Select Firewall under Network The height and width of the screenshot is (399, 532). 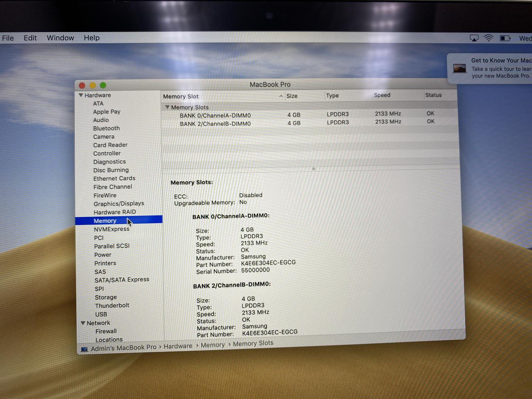coord(106,331)
